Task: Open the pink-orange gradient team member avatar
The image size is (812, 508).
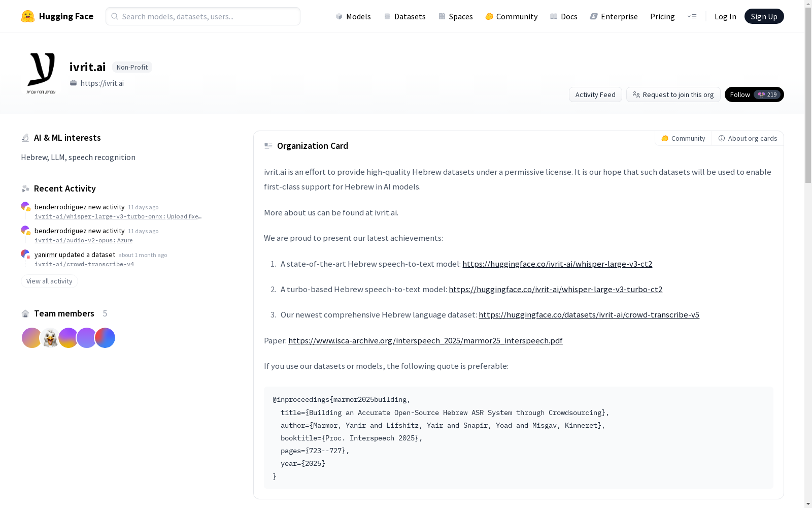Action: [x=31, y=338]
